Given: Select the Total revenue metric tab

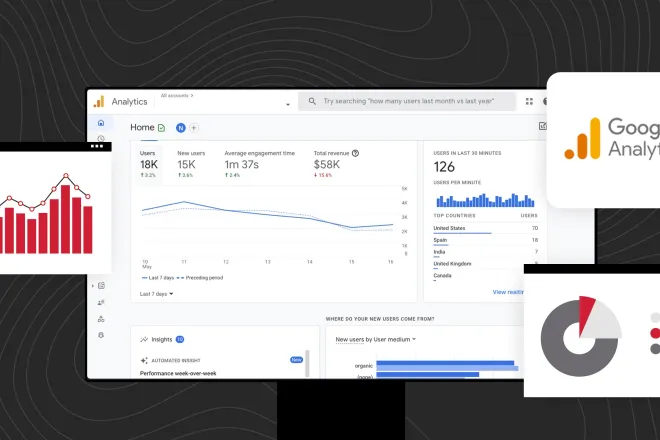Looking at the screenshot, I should pyautogui.click(x=336, y=164).
